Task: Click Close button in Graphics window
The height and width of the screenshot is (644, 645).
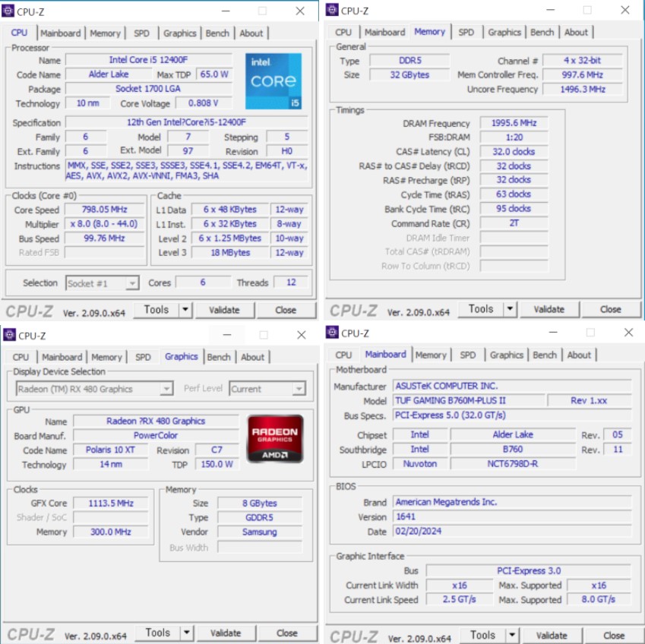Action: (x=286, y=633)
